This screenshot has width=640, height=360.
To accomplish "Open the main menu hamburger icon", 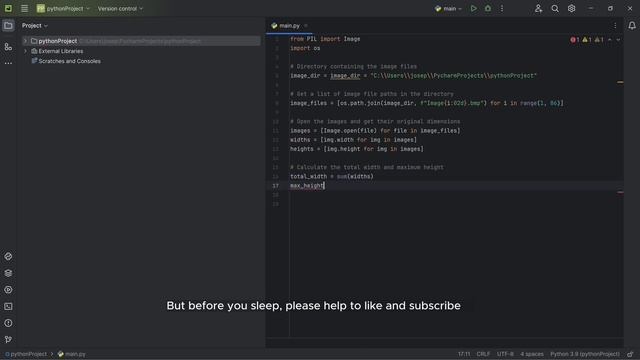I will point(24,9).
